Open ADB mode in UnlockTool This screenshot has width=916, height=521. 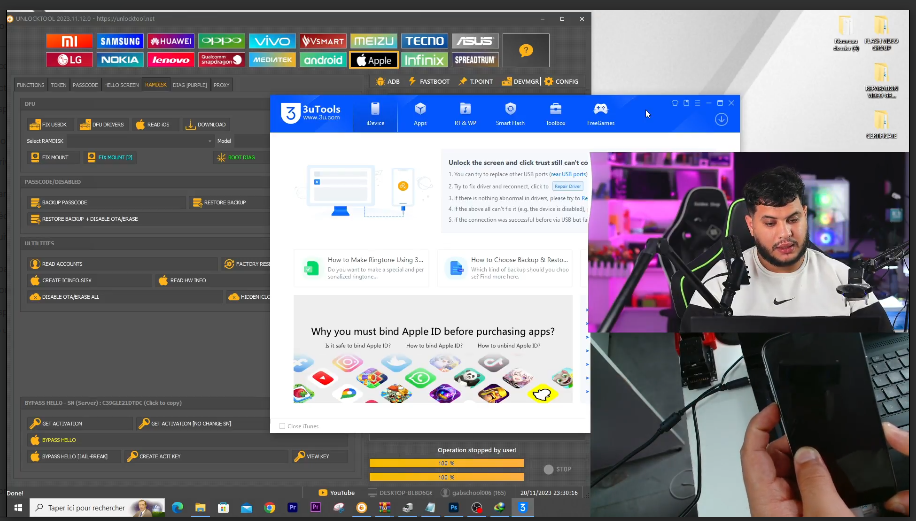click(x=388, y=81)
